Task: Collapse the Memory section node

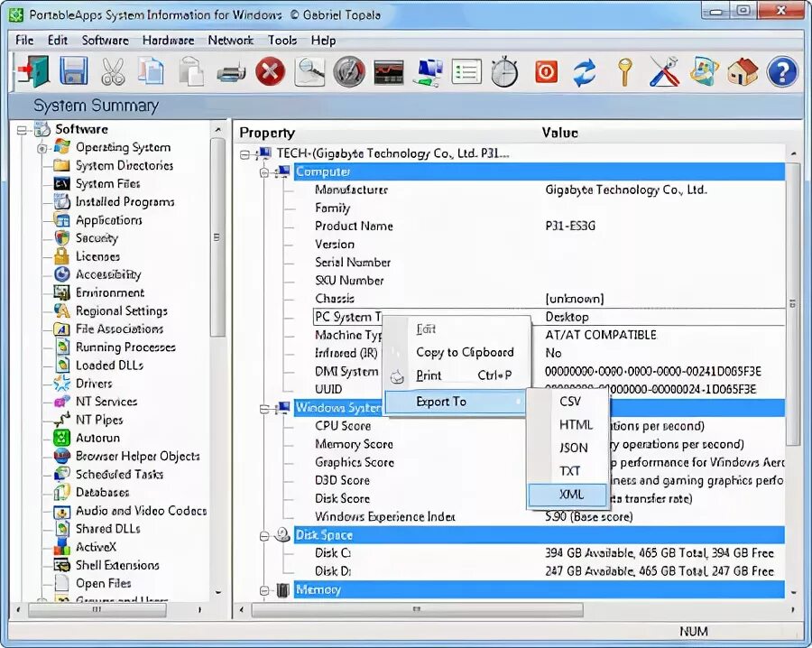Action: (x=264, y=590)
